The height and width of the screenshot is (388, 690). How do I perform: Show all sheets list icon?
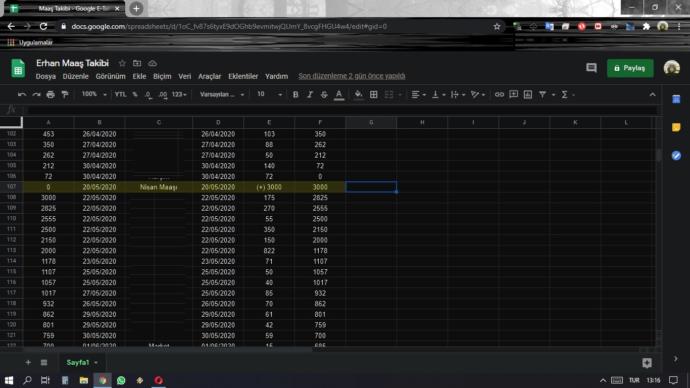pyautogui.click(x=44, y=362)
